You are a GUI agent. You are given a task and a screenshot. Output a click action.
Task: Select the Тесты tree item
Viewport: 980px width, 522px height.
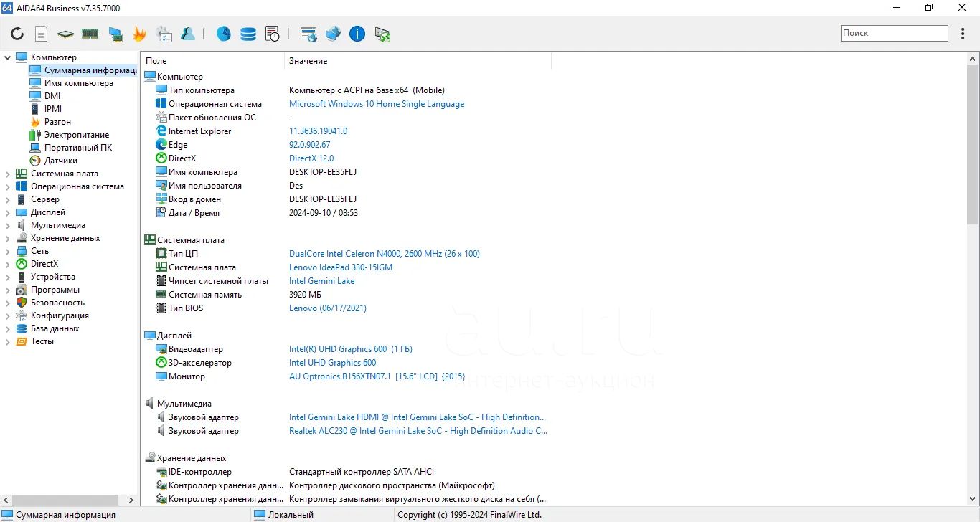pos(42,341)
